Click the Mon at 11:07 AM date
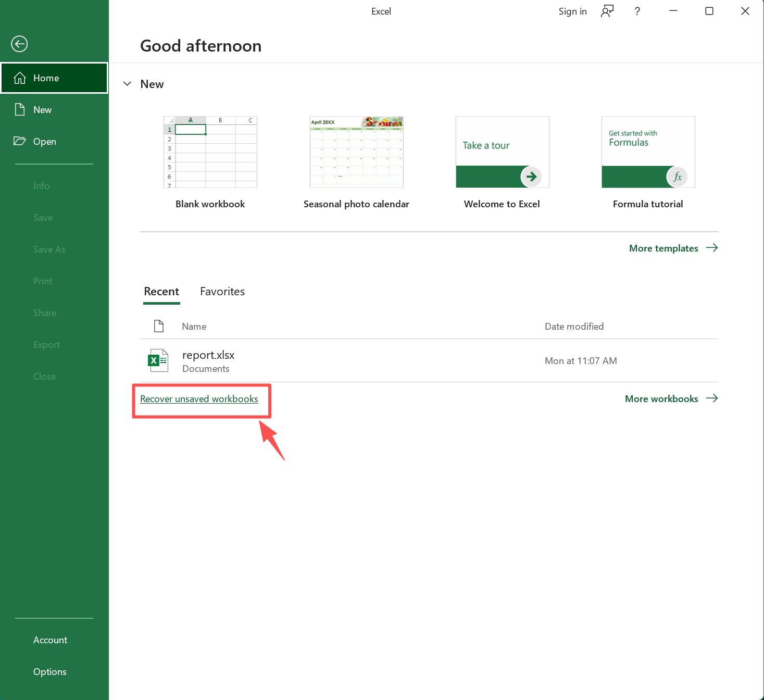 click(x=581, y=361)
